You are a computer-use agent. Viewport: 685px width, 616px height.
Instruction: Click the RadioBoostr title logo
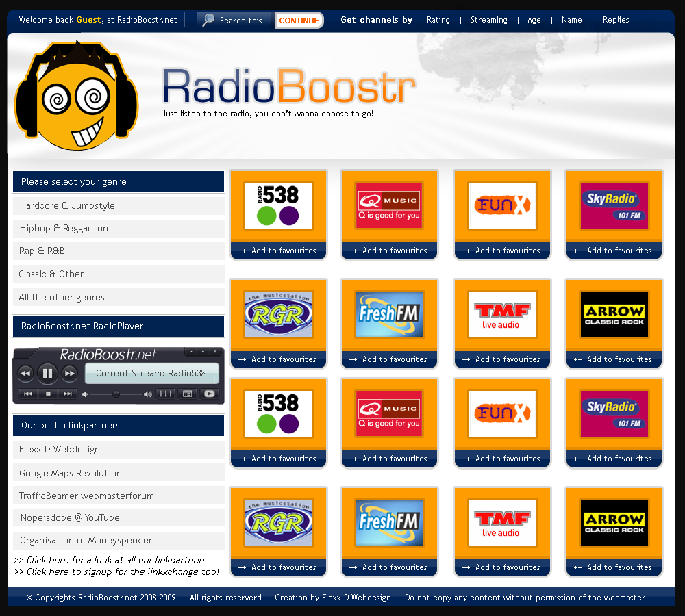tap(289, 86)
